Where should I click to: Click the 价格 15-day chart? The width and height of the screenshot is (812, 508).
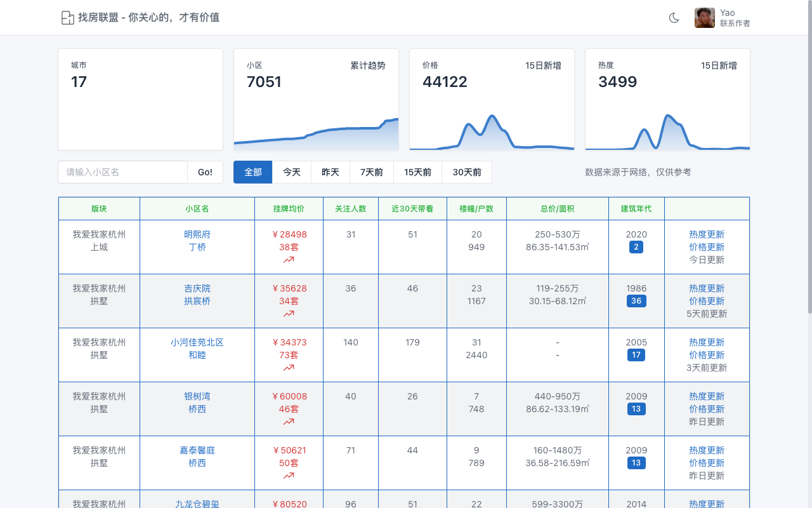[x=492, y=132]
